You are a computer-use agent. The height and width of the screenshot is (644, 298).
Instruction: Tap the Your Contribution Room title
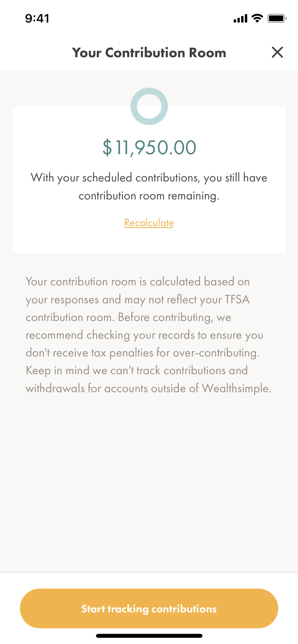click(x=149, y=53)
